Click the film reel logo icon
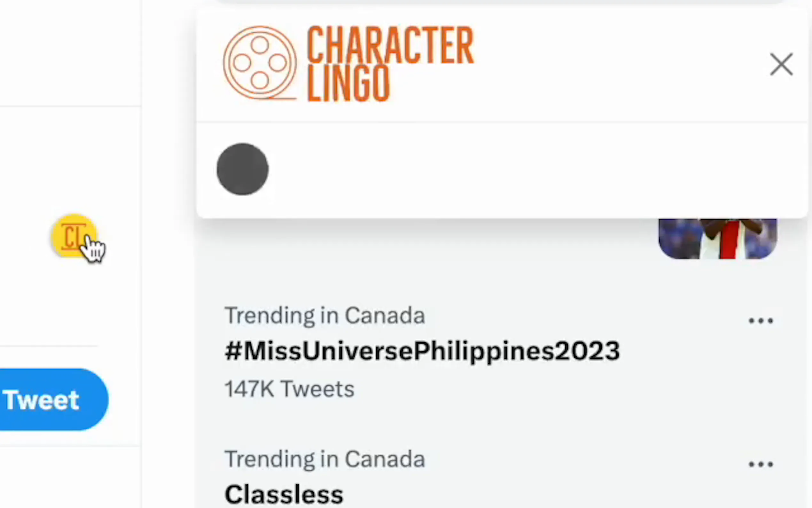 pyautogui.click(x=260, y=63)
